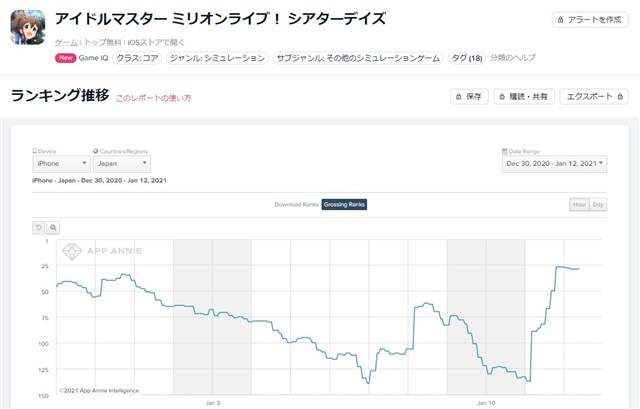Click the Countries/Regions globe icon
Viewport: 640px width, 409px height.
pyautogui.click(x=96, y=151)
